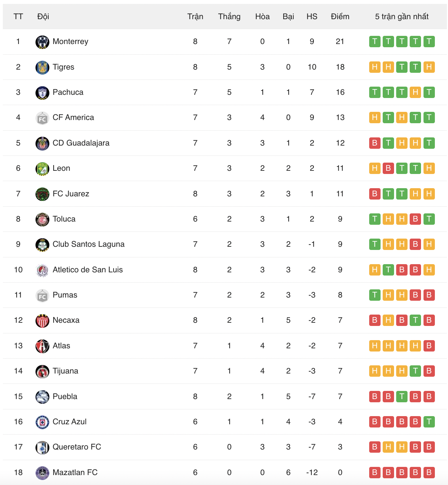Click the HS column header

pyautogui.click(x=312, y=17)
